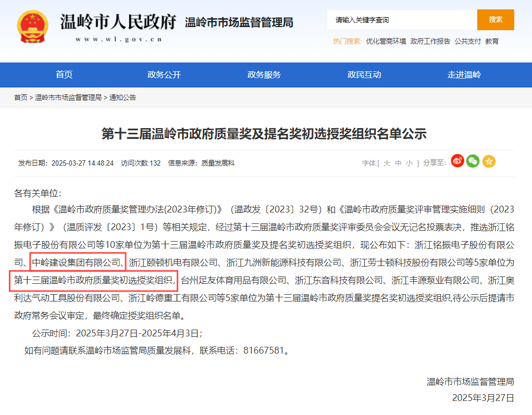Viewport: 532px width, 415px height.
Task: Set font size to 大
Action: tap(387, 163)
